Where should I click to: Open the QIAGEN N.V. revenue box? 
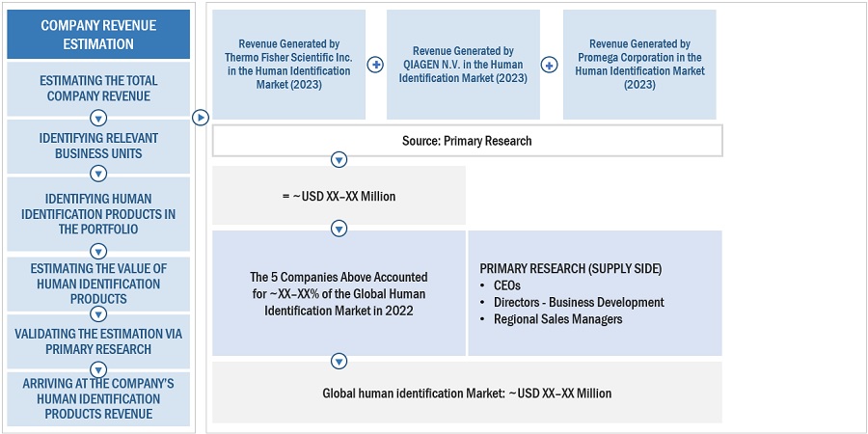click(x=463, y=65)
